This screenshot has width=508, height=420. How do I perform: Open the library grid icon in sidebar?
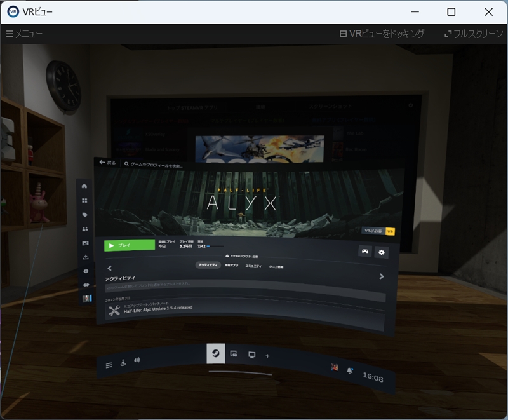point(84,201)
